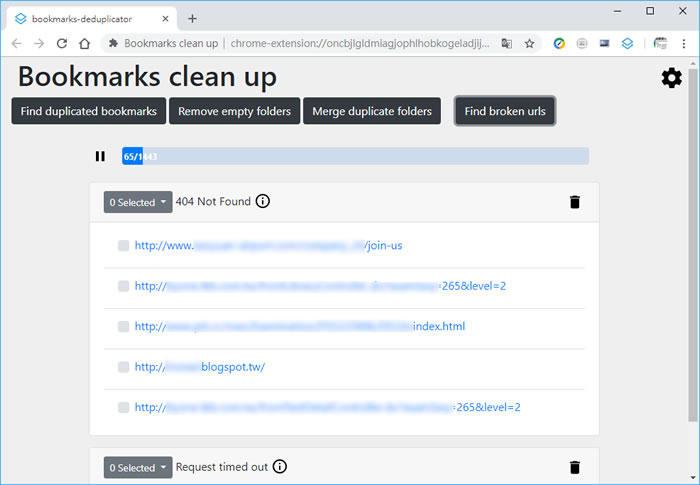Check the box for first 265&level=2 URL

[123, 286]
